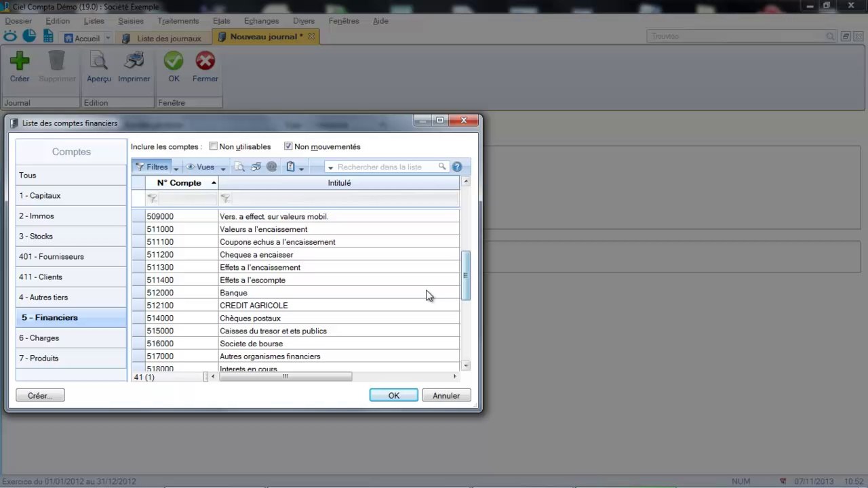
Task: Click the Rechercher dans la liste field
Action: (387, 167)
